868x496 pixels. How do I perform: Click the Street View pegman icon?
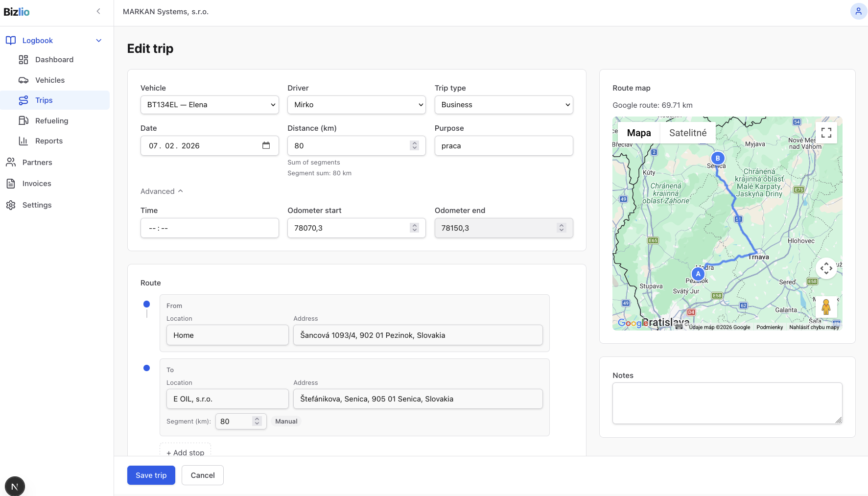tap(826, 307)
